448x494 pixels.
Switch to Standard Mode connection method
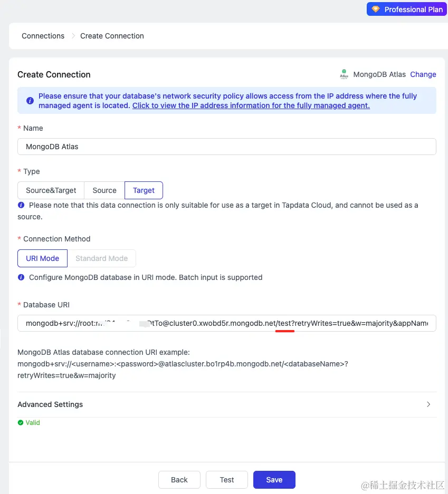(101, 258)
